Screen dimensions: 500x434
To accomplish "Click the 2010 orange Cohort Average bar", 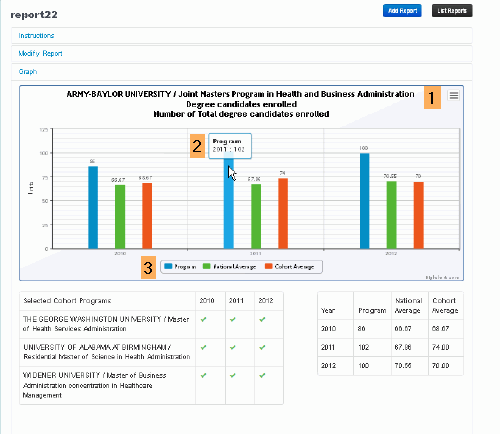I will click(x=147, y=216).
